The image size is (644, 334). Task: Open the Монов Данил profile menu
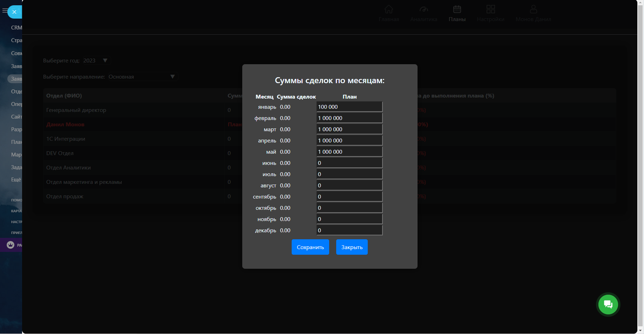(533, 13)
